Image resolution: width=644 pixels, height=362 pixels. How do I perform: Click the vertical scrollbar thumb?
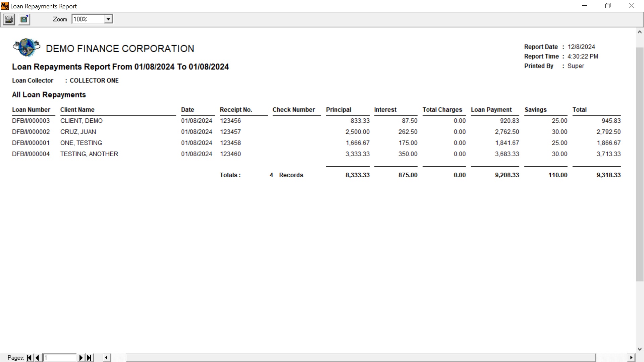click(639, 164)
